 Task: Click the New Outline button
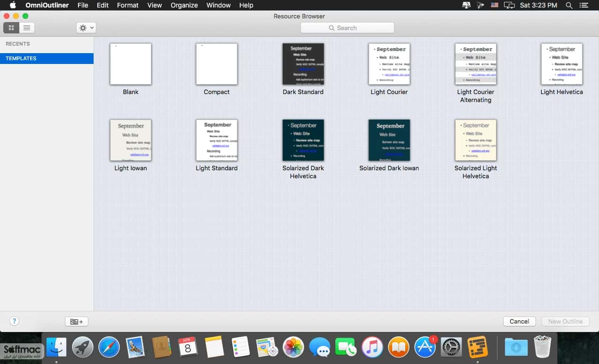565,321
